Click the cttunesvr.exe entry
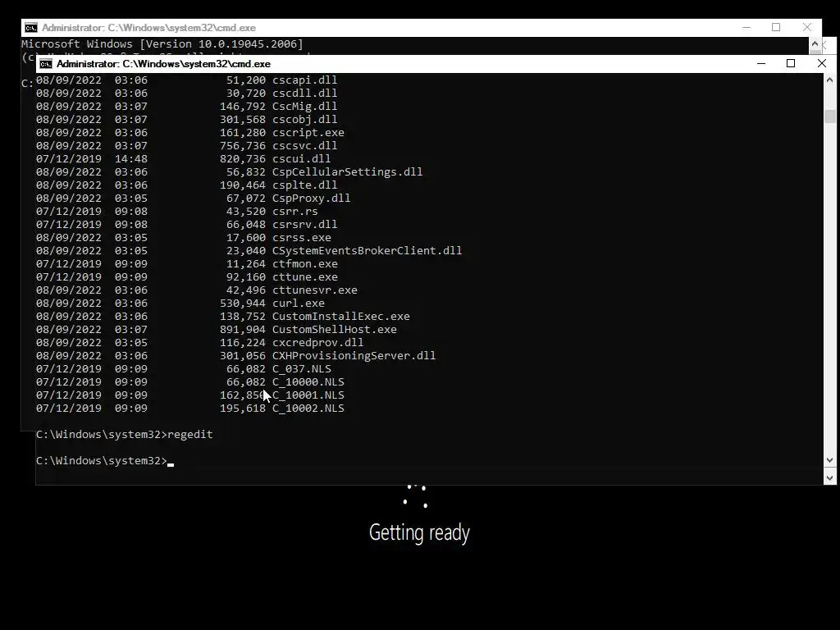The width and height of the screenshot is (840, 630). pyautogui.click(x=197, y=290)
